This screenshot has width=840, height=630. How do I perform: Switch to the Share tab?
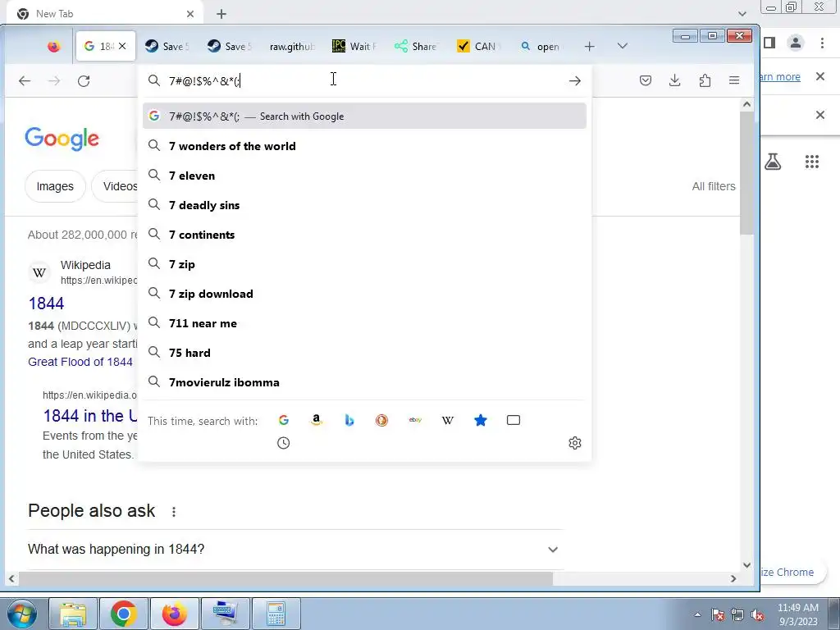click(417, 47)
